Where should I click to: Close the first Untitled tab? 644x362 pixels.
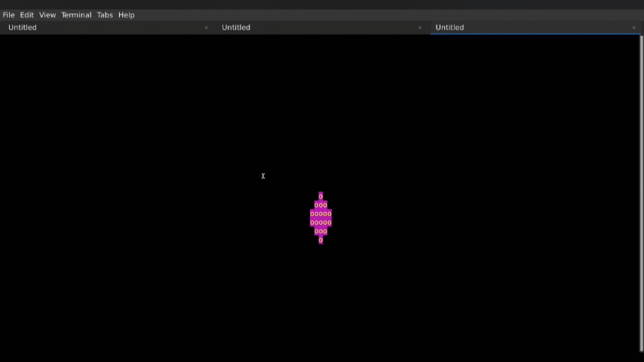point(206,28)
